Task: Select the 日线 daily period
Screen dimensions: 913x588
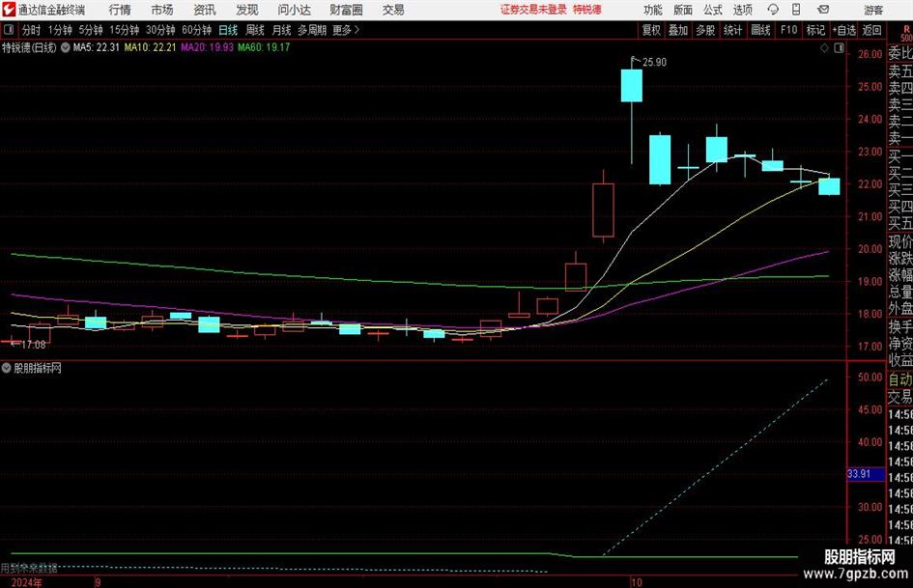Action: [228, 30]
